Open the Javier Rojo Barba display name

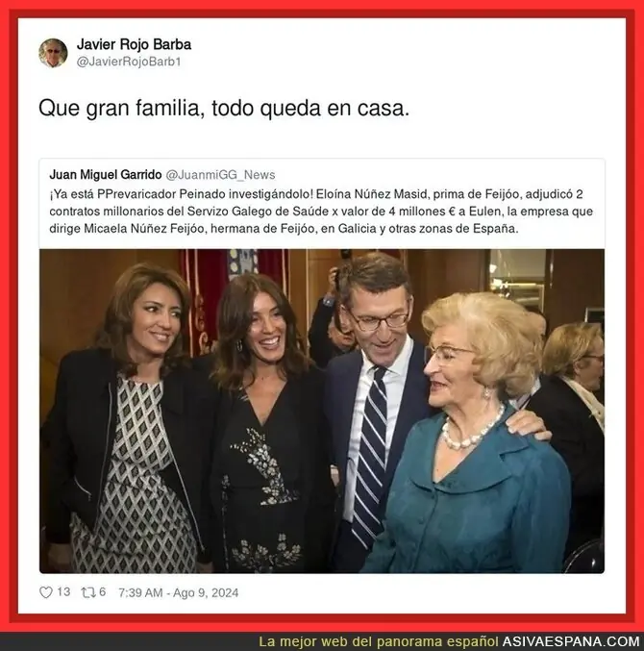coord(134,44)
